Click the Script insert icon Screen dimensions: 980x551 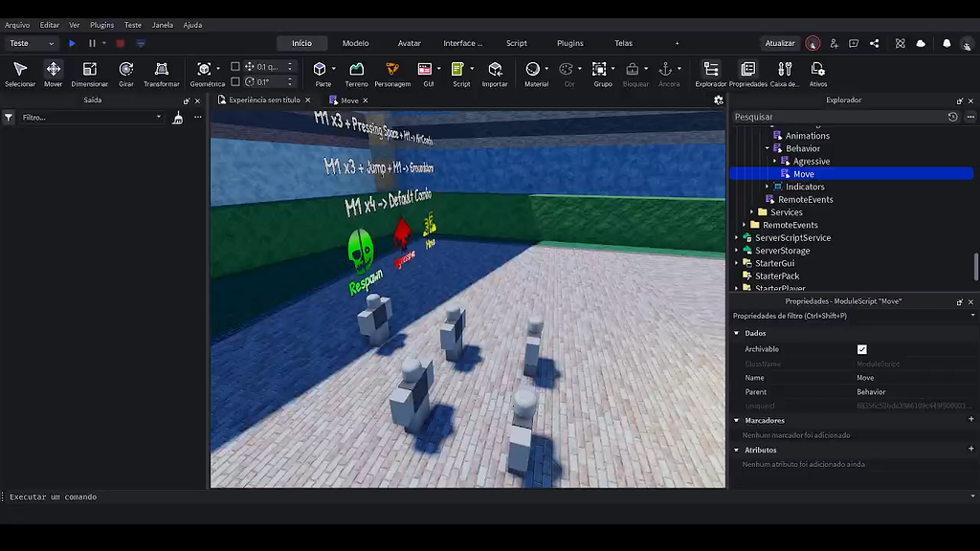click(x=457, y=69)
